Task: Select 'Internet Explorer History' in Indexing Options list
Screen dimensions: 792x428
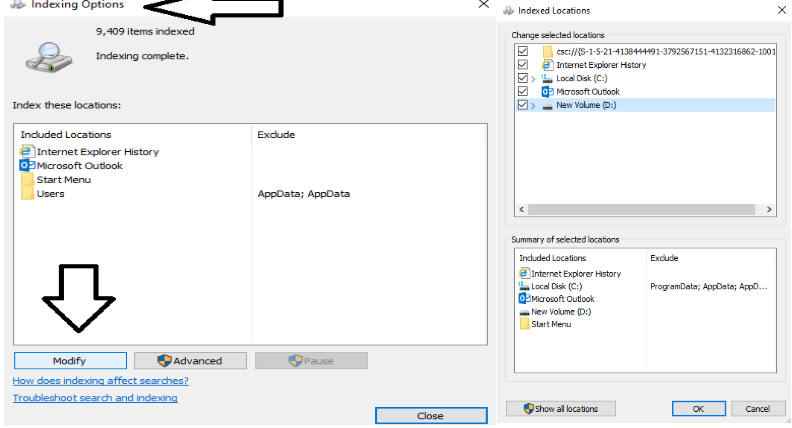Action: pyautogui.click(x=98, y=152)
